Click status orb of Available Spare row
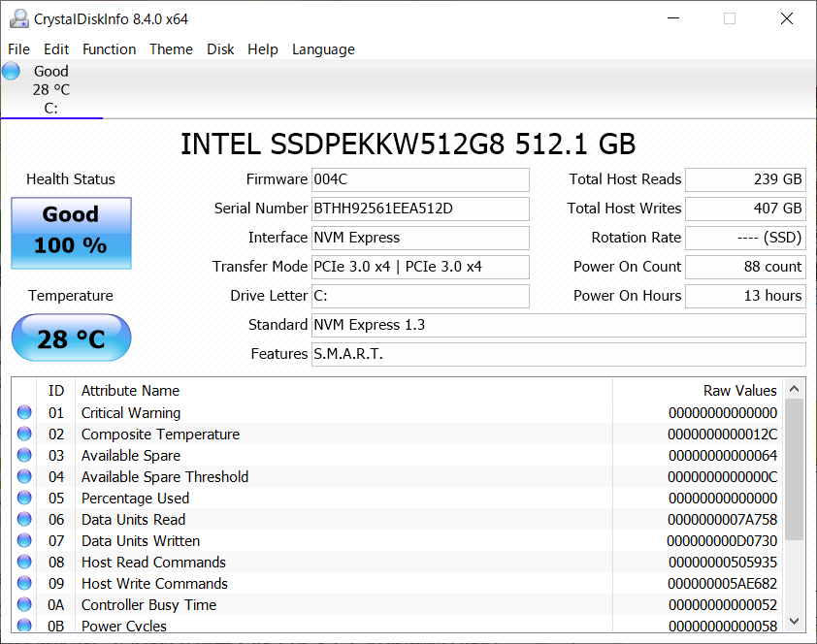The image size is (817, 644). [x=24, y=455]
